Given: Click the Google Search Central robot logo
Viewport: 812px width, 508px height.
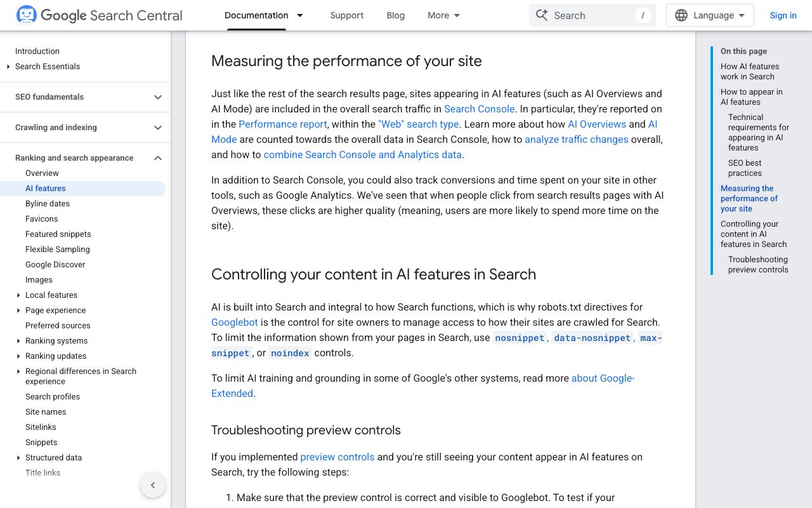Looking at the screenshot, I should 27,15.
